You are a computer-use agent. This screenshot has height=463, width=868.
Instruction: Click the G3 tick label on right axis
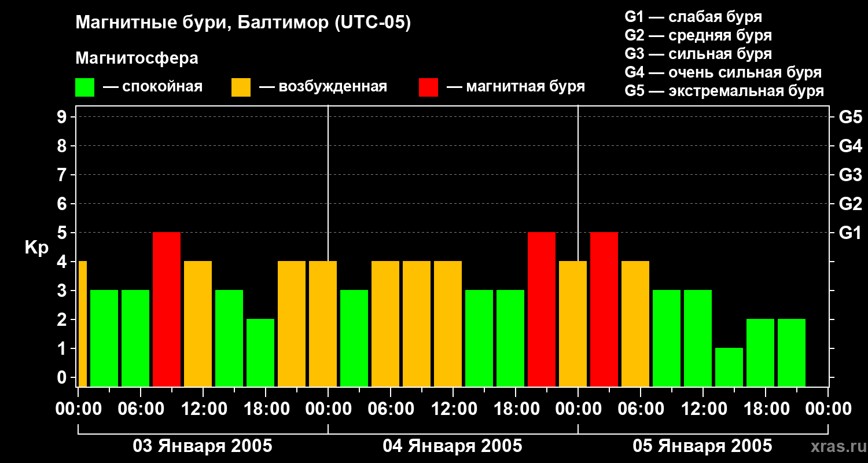coord(850,175)
